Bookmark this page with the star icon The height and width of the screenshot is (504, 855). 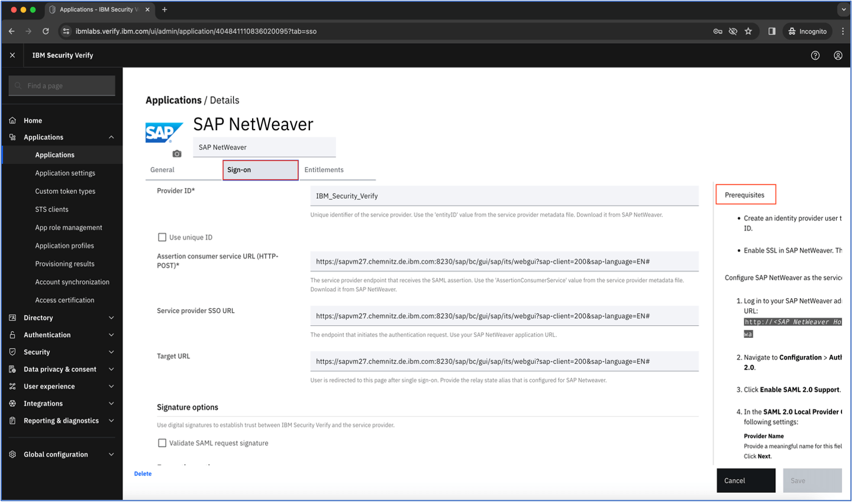pos(748,31)
